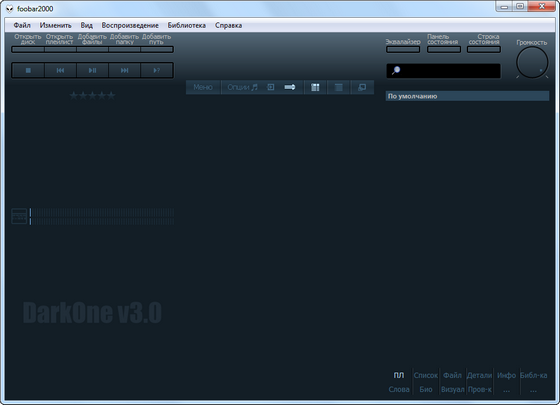Skip to the previous track
This screenshot has height=405, width=560.
click(x=60, y=70)
